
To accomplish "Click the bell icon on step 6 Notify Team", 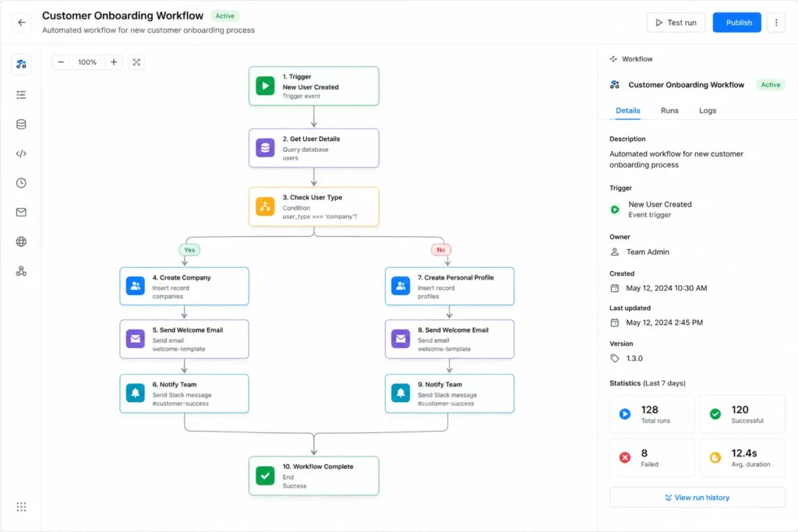I will click(x=136, y=393).
